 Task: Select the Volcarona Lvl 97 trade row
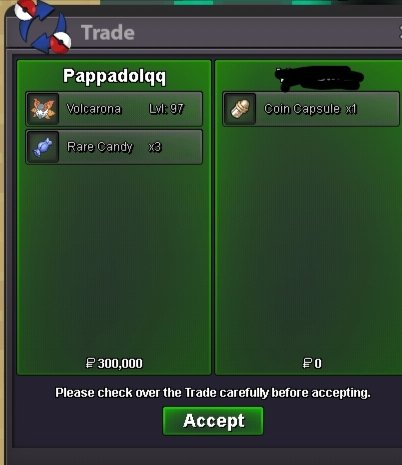(114, 109)
